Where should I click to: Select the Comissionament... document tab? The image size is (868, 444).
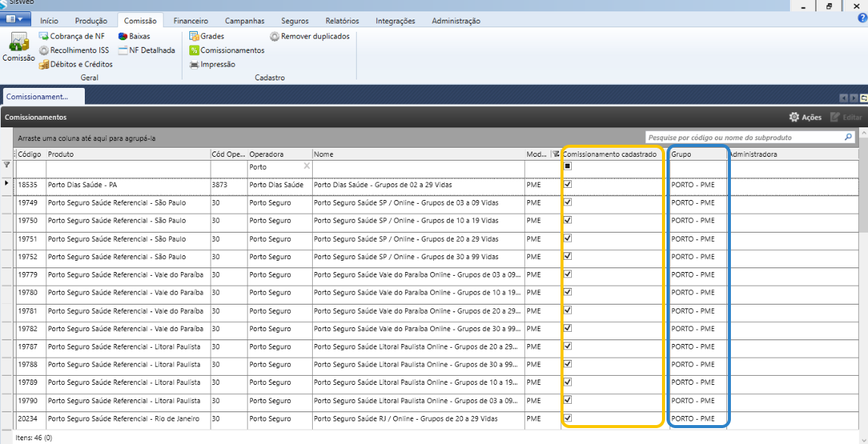click(42, 96)
